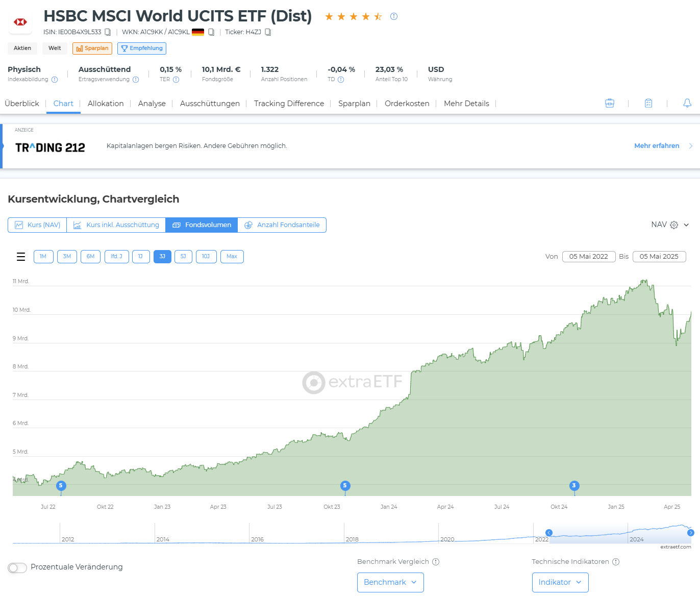Viewport: 700px width, 596px height.
Task: Expand the Indikator dropdown
Action: tap(560, 582)
